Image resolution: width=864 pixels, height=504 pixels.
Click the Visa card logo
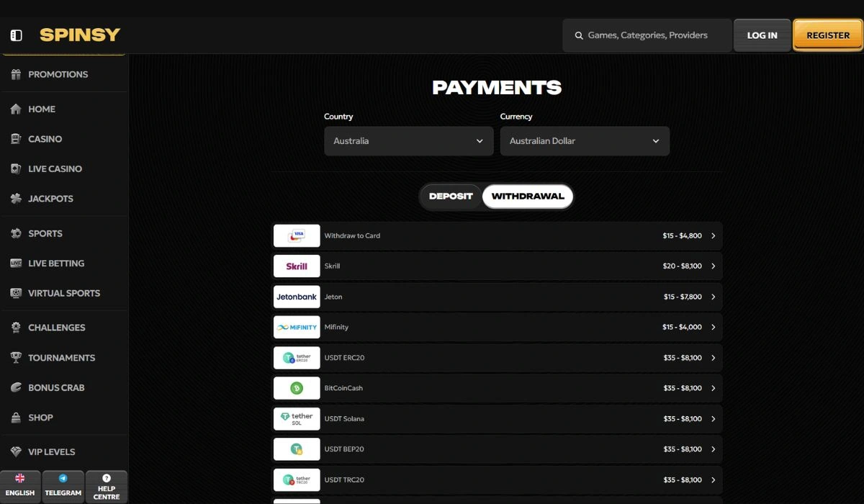click(x=297, y=235)
